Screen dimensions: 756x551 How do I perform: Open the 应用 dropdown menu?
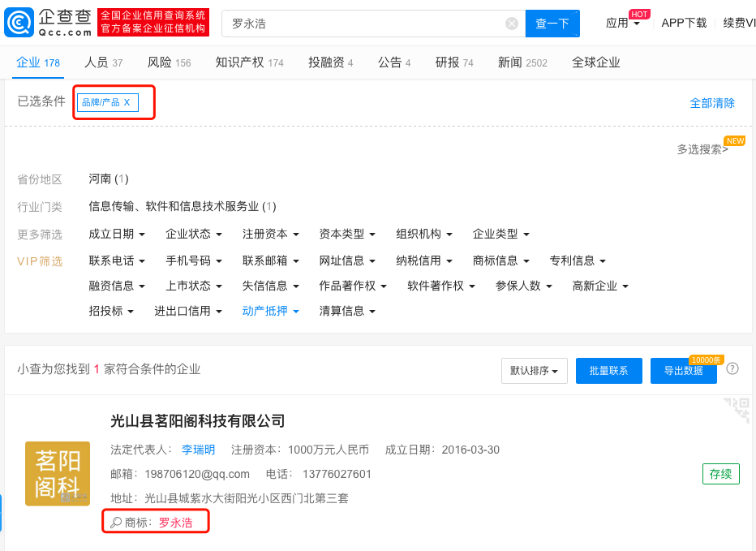622,24
